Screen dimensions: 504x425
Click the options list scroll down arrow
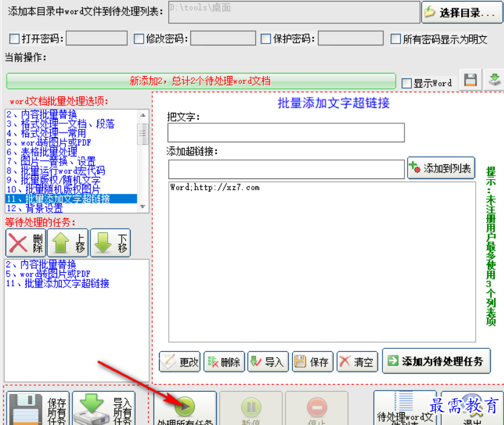[142, 207]
